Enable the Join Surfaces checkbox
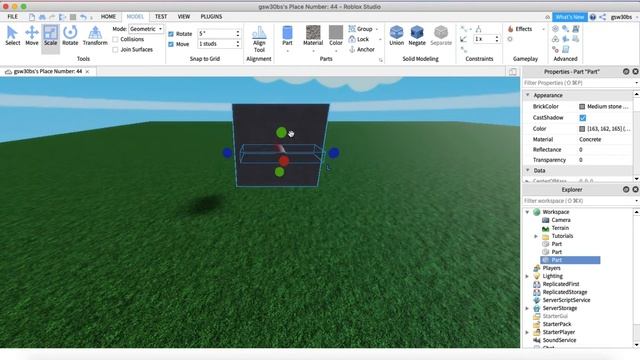Screen dimensions: 640x360 (x=116, y=49)
